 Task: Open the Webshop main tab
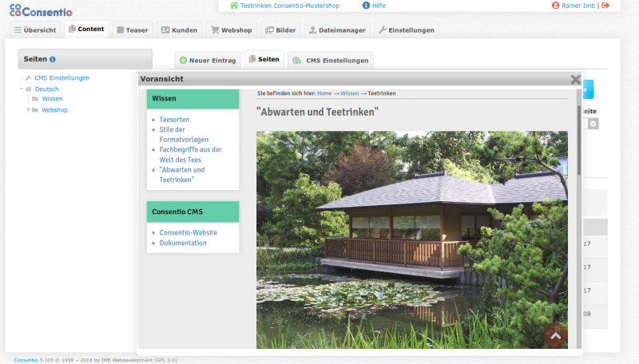(230, 30)
